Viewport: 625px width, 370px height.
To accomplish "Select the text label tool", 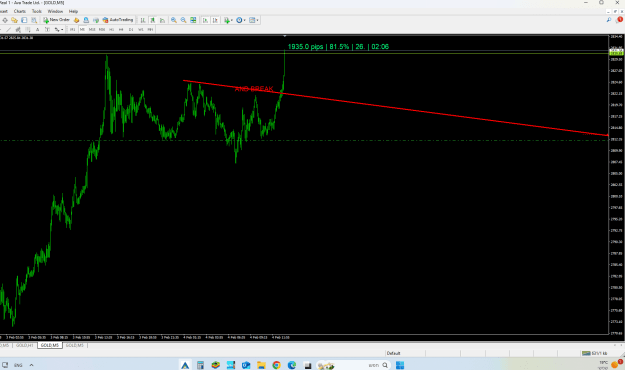I will [47, 30].
